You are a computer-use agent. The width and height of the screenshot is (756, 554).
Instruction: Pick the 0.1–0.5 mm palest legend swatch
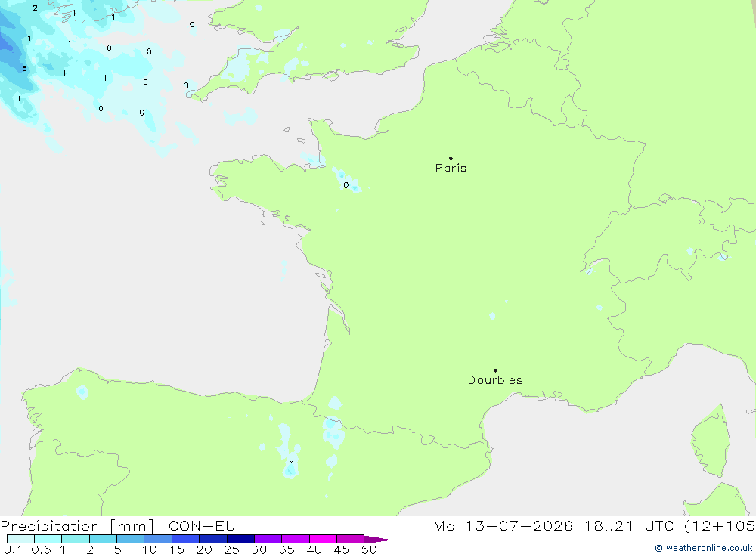20,539
